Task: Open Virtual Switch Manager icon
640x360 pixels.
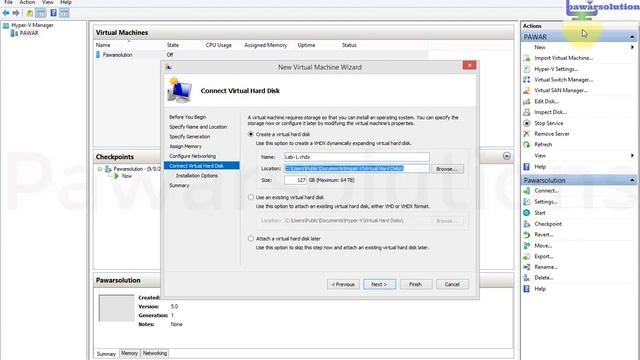Action: (527, 80)
